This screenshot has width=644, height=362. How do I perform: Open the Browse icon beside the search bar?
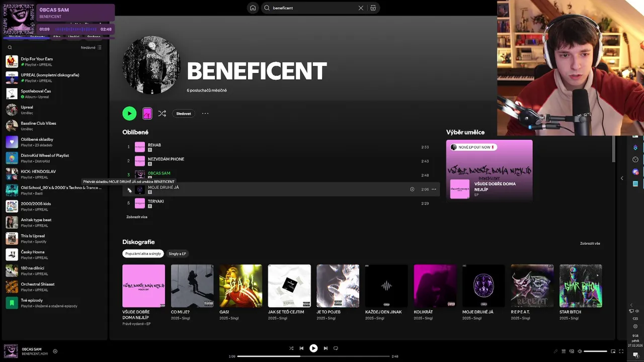pyautogui.click(x=373, y=8)
